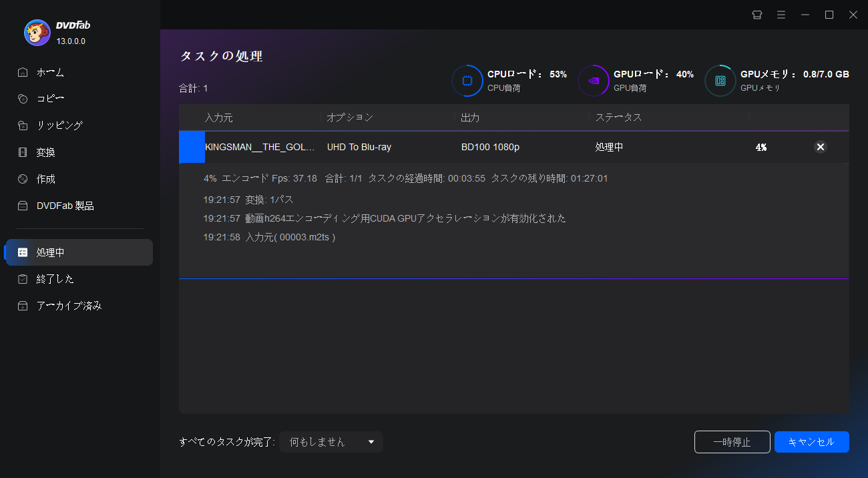Image resolution: width=868 pixels, height=478 pixels.
Task: Click the リッピング icon in sidebar
Action: [x=23, y=126]
